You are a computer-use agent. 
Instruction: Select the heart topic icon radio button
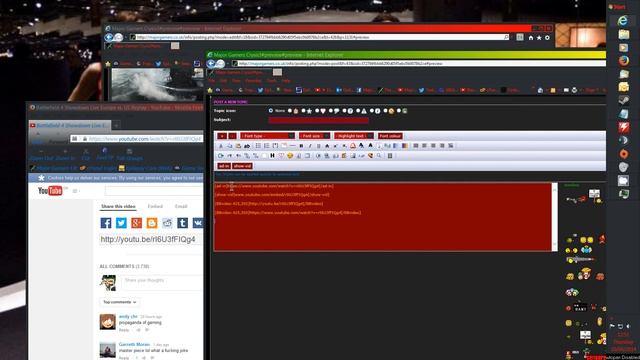pyautogui.click(x=317, y=111)
